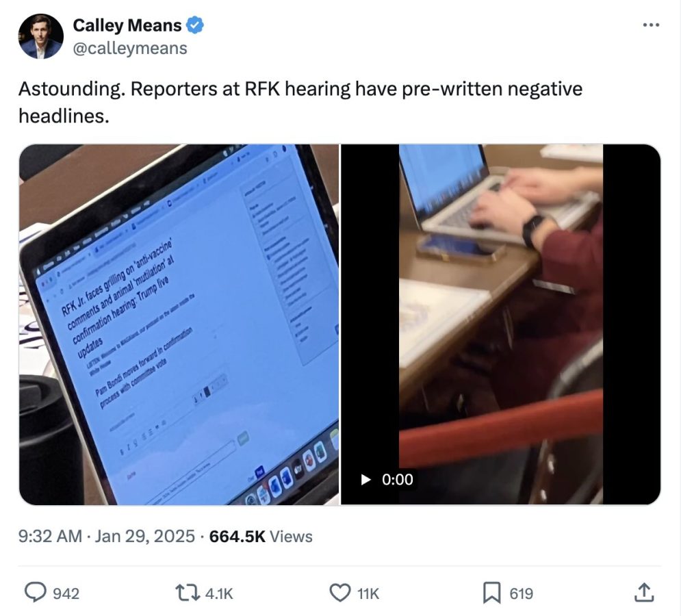This screenshot has height=616, width=681.
Task: Click the share upload icon
Action: (x=643, y=593)
